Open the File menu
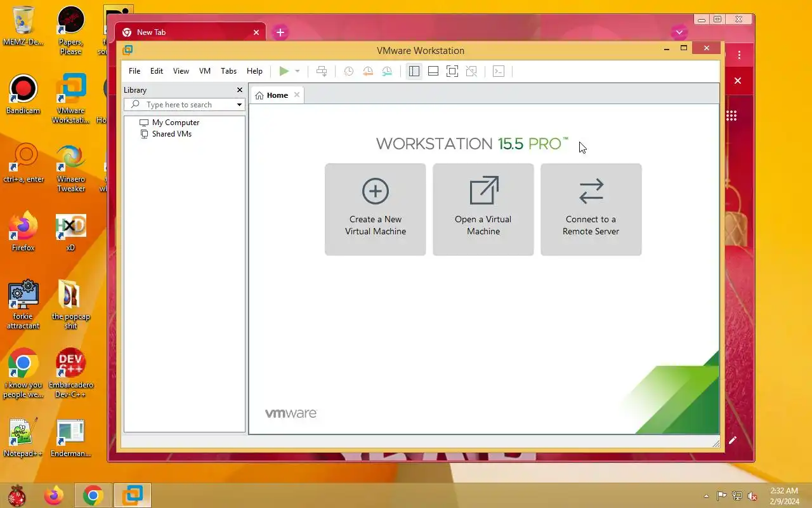Screen dimensions: 812x508 [x=134, y=71]
